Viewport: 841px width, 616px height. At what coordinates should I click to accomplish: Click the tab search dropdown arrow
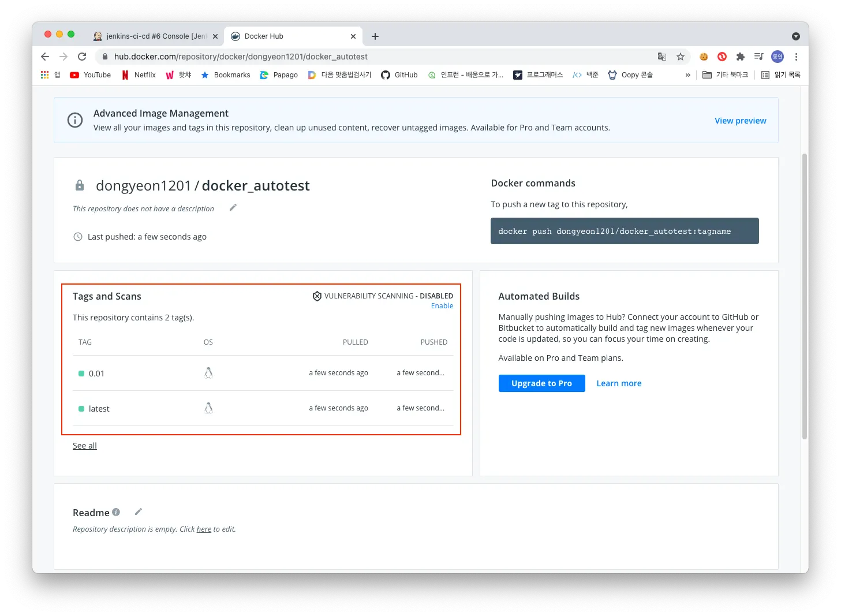pyautogui.click(x=796, y=36)
